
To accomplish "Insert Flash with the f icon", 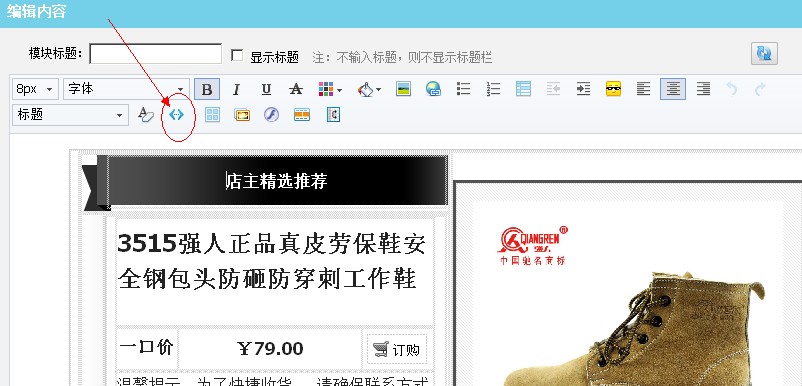I will [272, 115].
